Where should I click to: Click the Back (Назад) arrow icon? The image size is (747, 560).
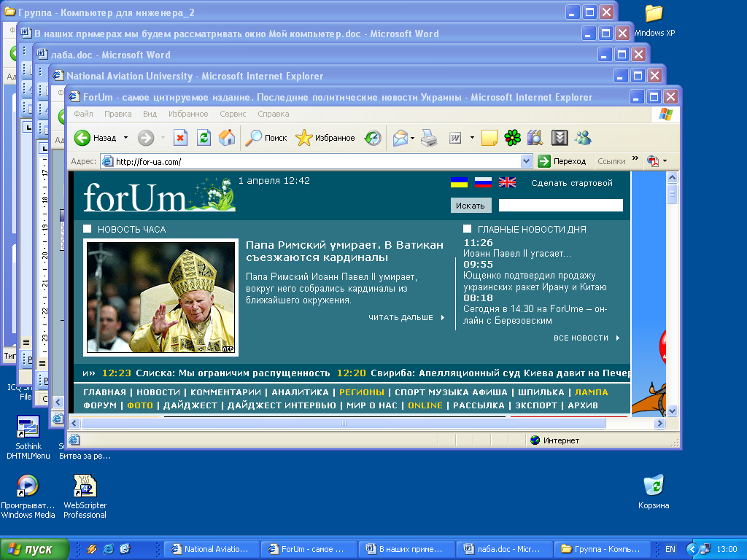point(82,138)
